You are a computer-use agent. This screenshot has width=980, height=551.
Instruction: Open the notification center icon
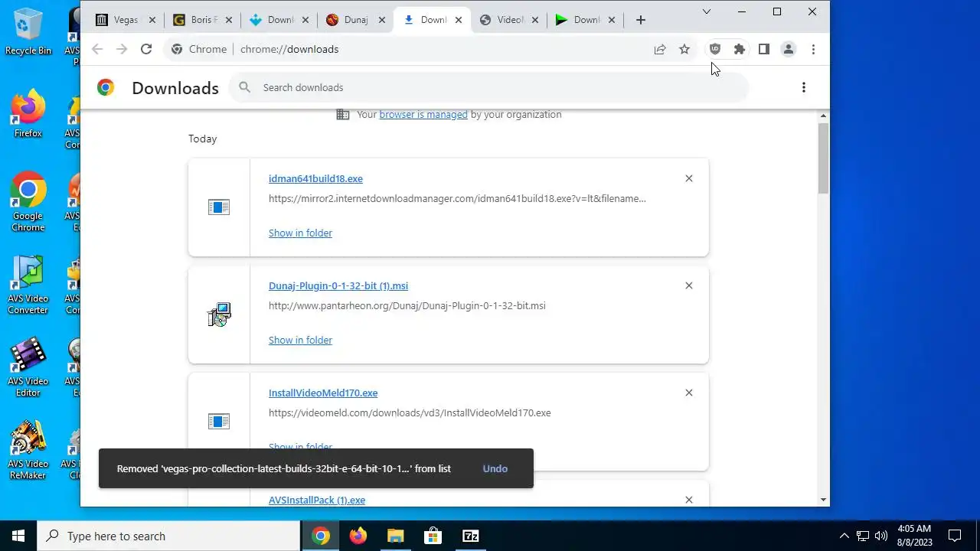click(955, 536)
